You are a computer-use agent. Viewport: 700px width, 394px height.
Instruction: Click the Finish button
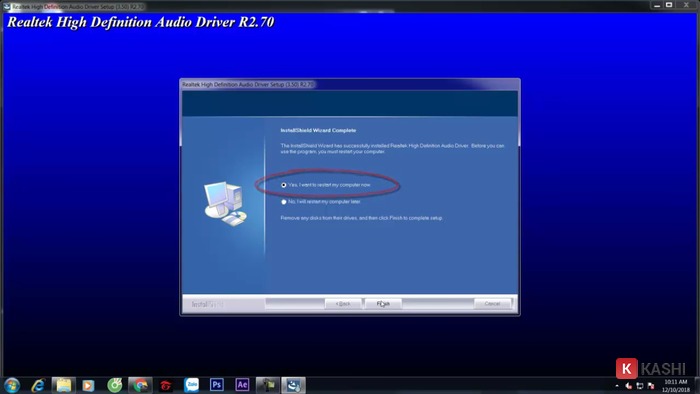pyautogui.click(x=383, y=304)
